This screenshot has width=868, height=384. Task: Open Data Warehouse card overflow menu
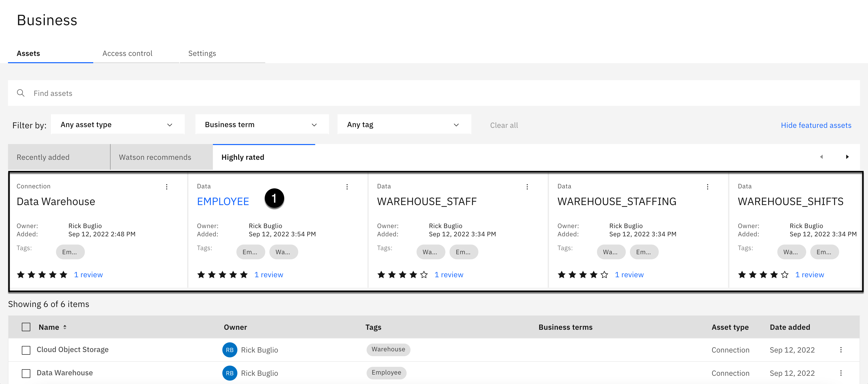tap(167, 187)
